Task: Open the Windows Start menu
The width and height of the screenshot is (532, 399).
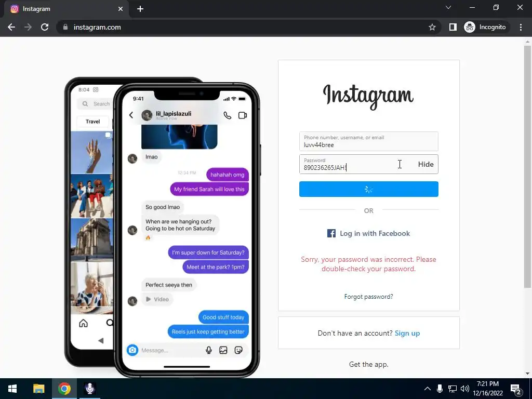Action: click(12, 389)
